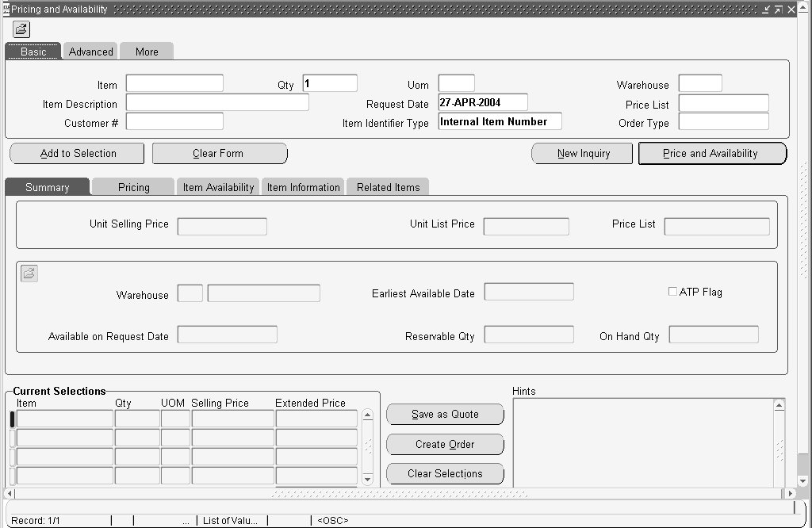Click Save as Quote
The height and width of the screenshot is (528, 812).
(x=446, y=414)
